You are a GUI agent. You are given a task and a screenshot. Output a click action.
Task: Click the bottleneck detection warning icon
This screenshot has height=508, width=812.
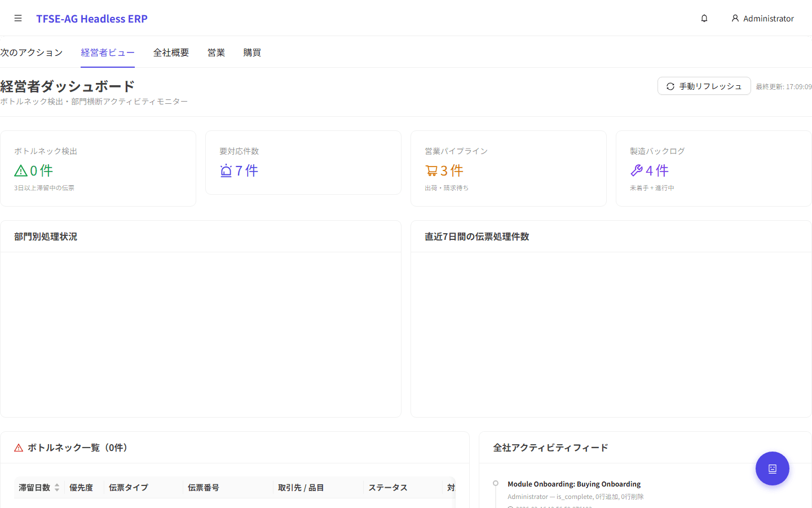20,170
